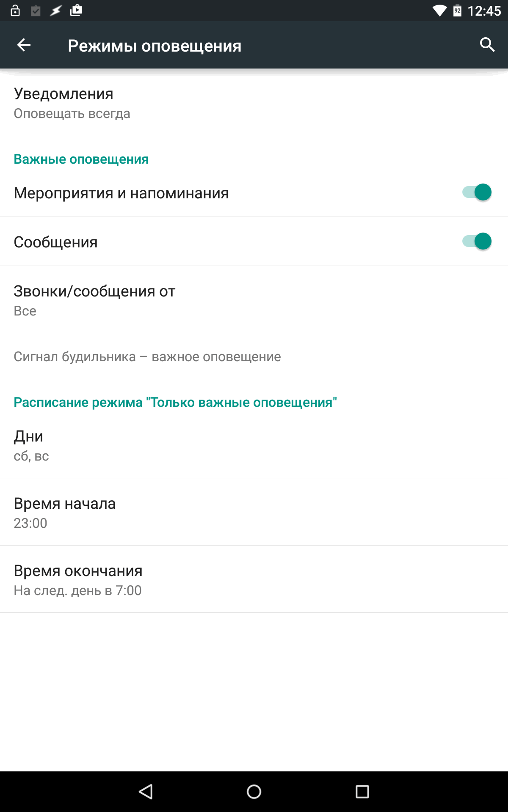The width and height of the screenshot is (508, 812).
Task: Tap the Play Store bag notification icon
Action: pyautogui.click(x=76, y=10)
